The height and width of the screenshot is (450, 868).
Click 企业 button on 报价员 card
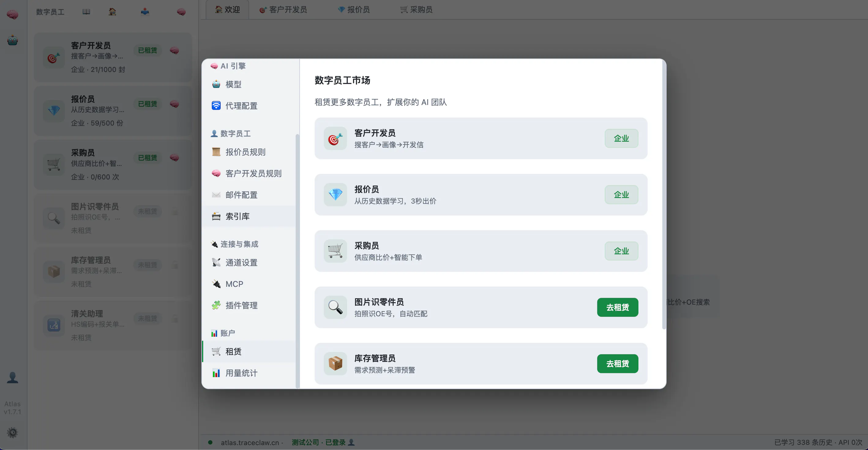tap(621, 194)
